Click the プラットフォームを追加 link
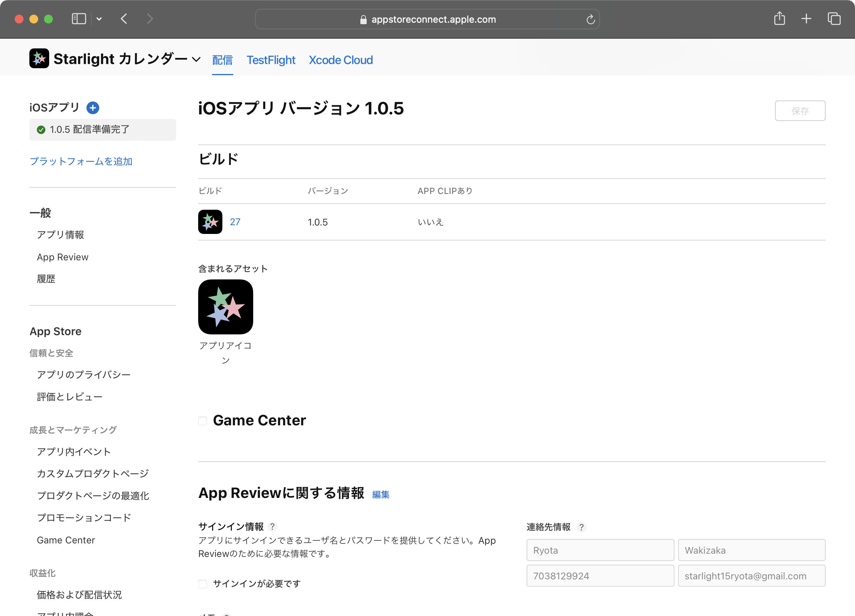The height and width of the screenshot is (616, 855). 81,161
